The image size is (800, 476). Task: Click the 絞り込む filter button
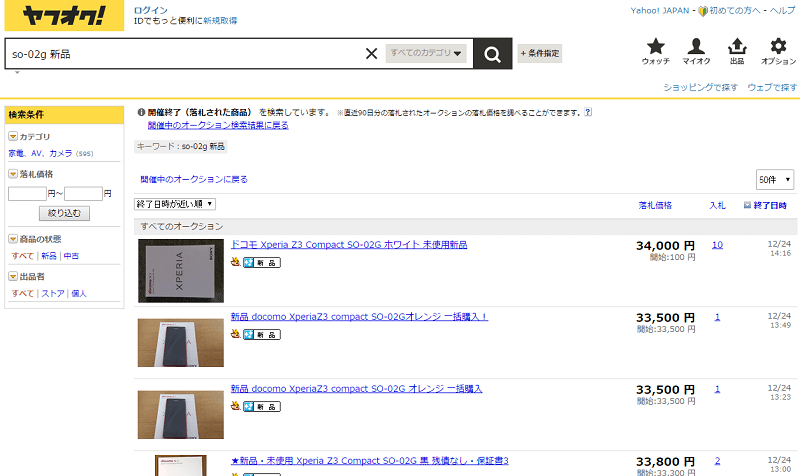pyautogui.click(x=64, y=213)
